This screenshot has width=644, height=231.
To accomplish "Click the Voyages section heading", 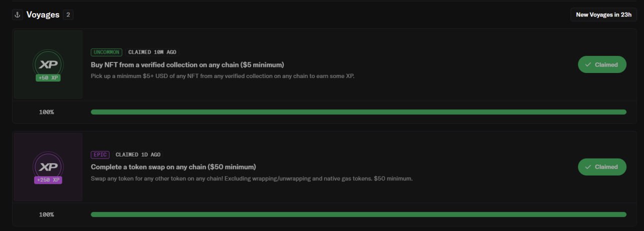I will pos(43,15).
